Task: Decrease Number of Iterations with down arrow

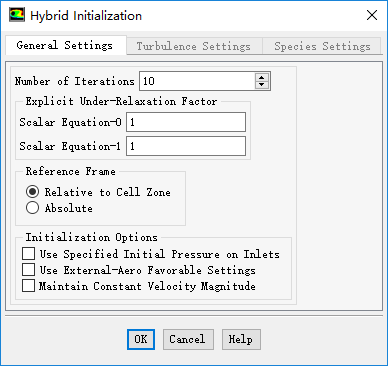Action: (262, 85)
